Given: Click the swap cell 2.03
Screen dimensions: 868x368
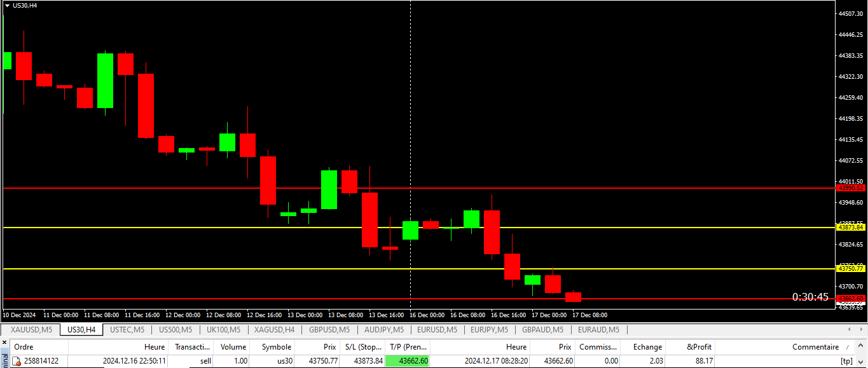Looking at the screenshot, I should coord(657,361).
